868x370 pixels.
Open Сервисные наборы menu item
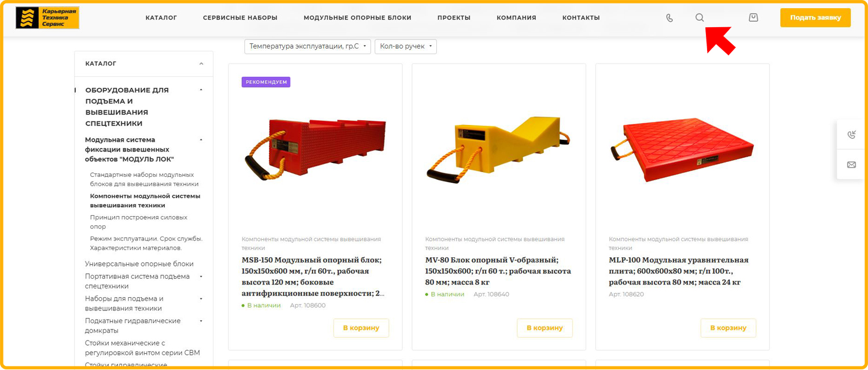(240, 18)
